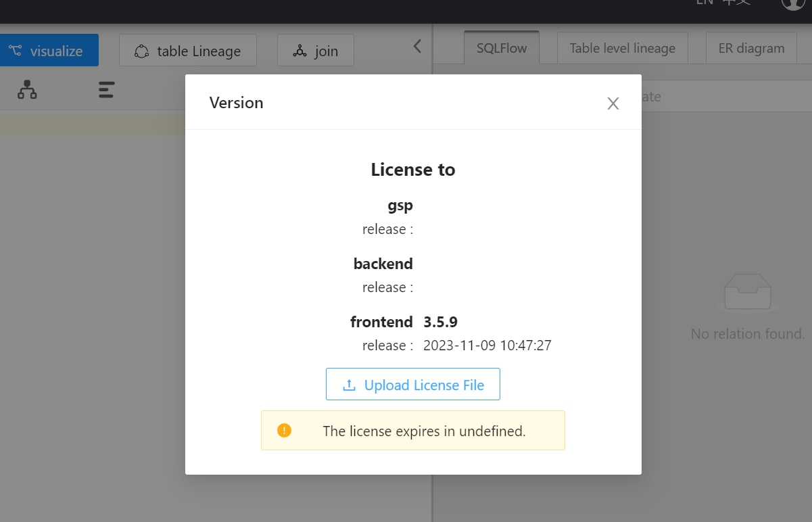
Task: Switch to the SQLFlow tab
Action: [502, 48]
